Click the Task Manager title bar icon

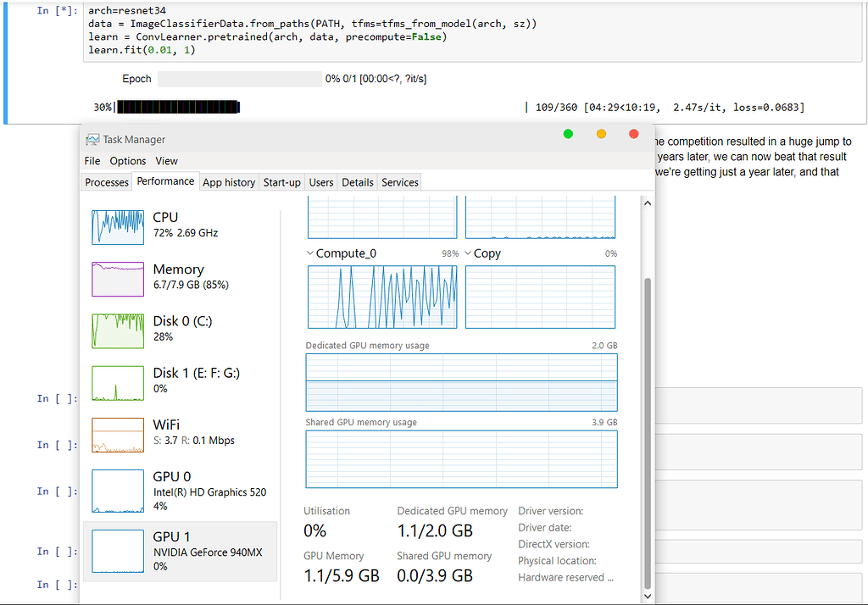coord(93,139)
